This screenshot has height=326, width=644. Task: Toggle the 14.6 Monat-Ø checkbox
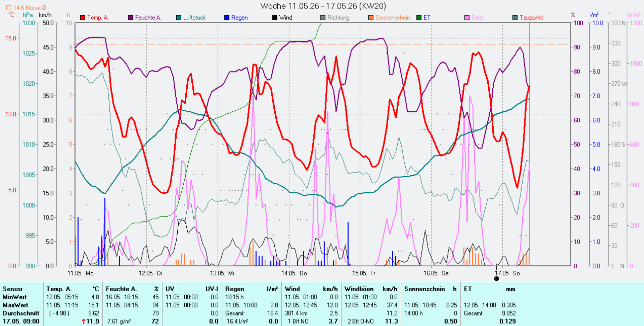9,8
